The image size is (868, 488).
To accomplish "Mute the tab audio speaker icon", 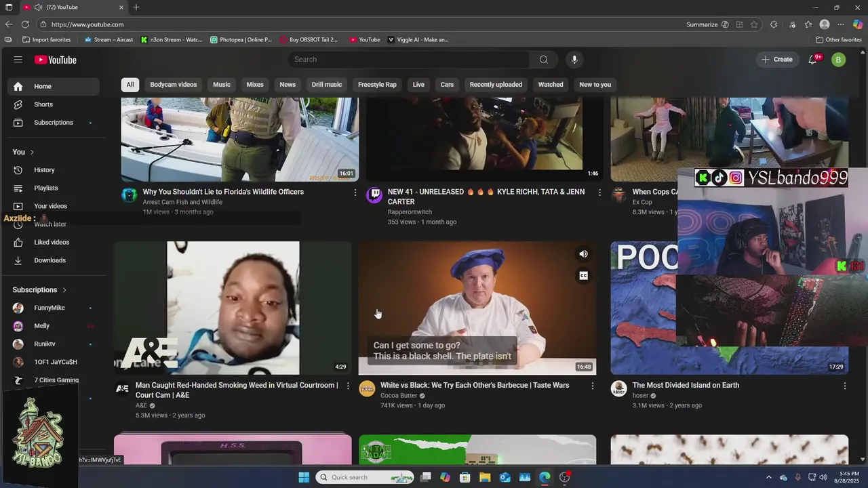I will 38,7.
